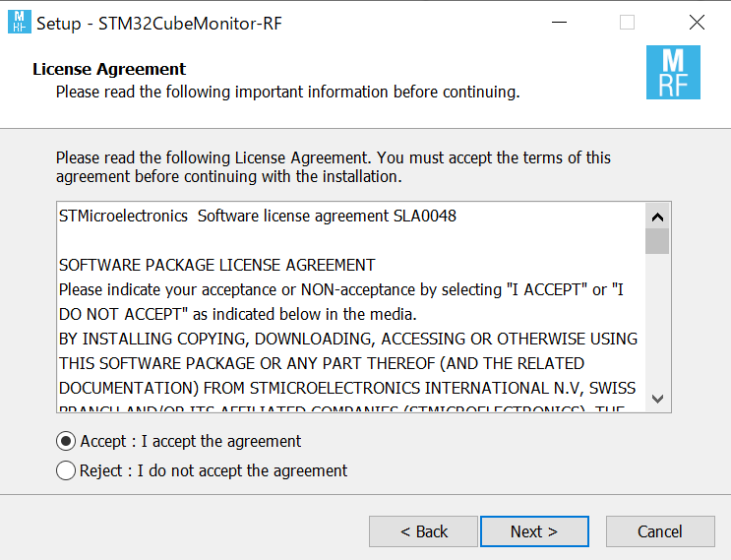Image resolution: width=731 pixels, height=560 pixels.
Task: Click the large blue MRF logo
Action: [673, 72]
